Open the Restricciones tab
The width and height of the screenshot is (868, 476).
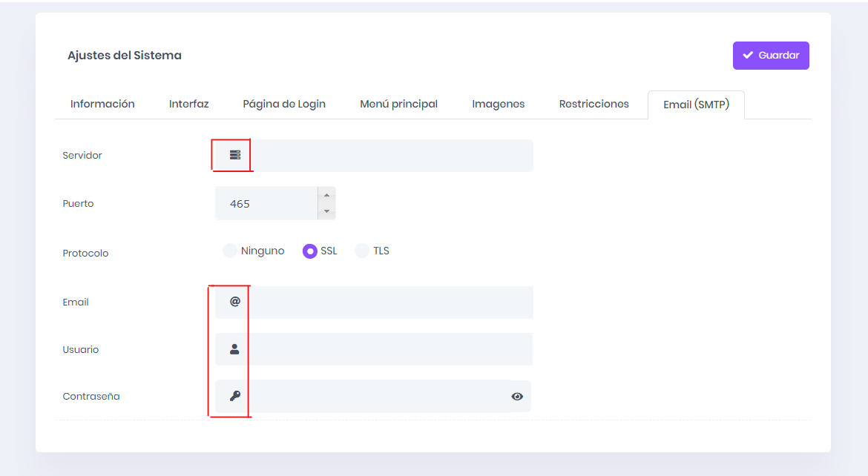[x=594, y=104]
